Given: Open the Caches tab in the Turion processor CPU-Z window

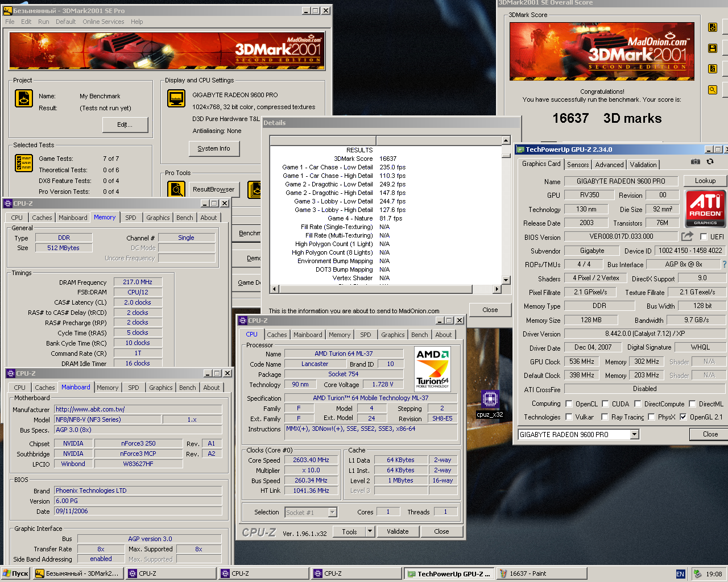Looking at the screenshot, I should click(x=277, y=335).
